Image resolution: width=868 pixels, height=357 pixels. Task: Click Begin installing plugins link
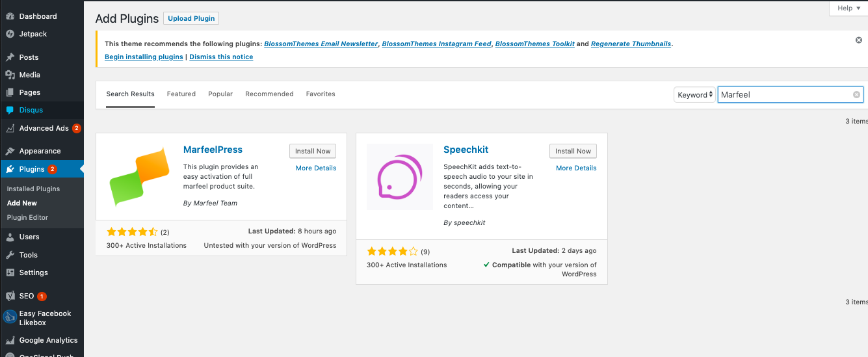tap(144, 57)
